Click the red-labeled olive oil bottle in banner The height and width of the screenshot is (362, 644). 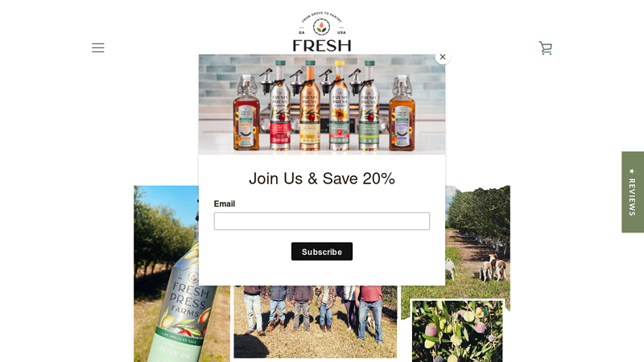(x=280, y=106)
